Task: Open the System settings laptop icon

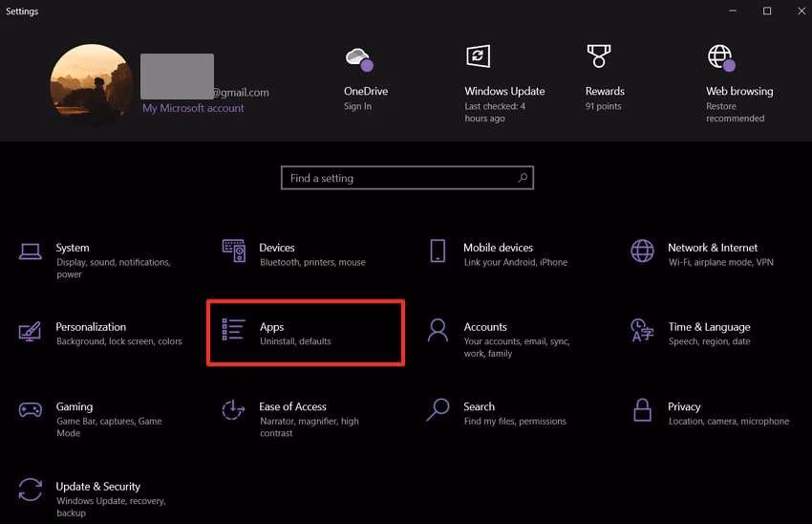Action: coord(30,251)
